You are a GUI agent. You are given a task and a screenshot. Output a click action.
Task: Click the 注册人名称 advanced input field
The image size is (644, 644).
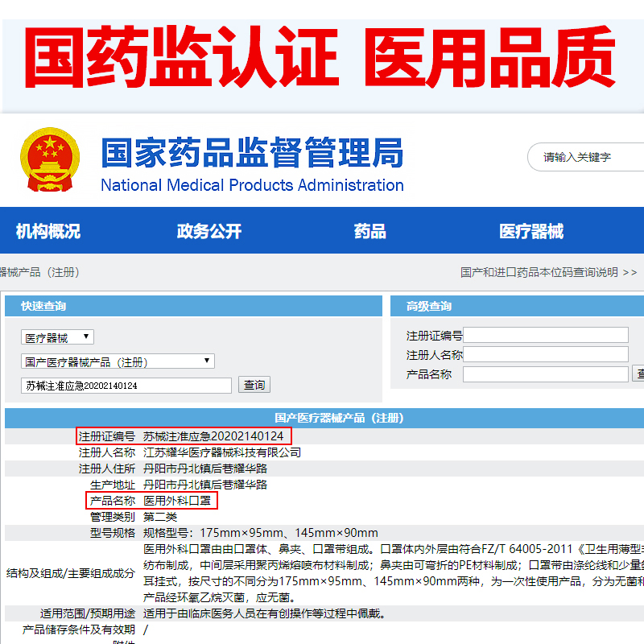point(546,354)
